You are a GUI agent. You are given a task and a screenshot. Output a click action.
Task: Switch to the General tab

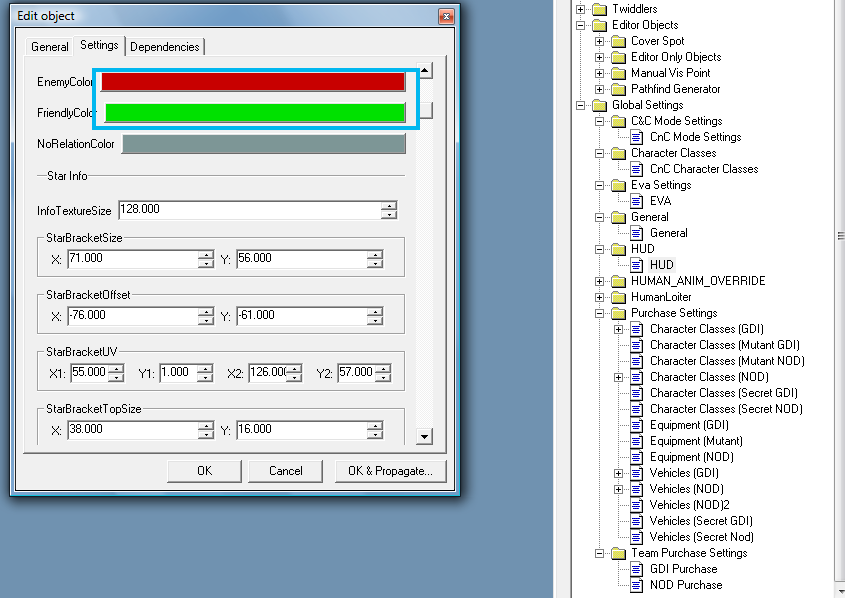click(x=49, y=47)
